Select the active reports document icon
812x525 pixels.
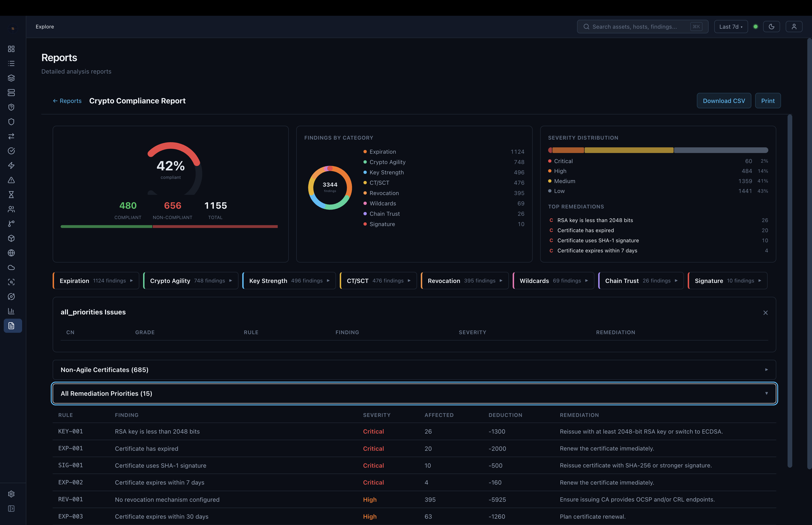tap(13, 325)
